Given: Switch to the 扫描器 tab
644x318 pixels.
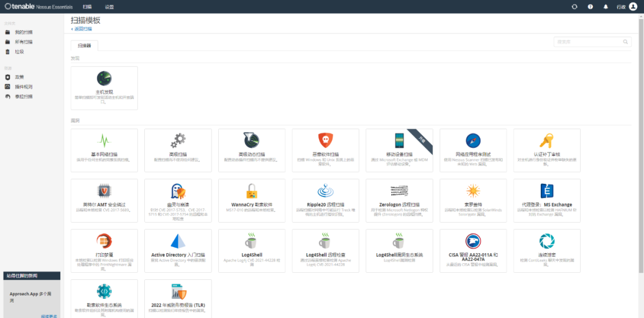Looking at the screenshot, I should pyautogui.click(x=84, y=45).
